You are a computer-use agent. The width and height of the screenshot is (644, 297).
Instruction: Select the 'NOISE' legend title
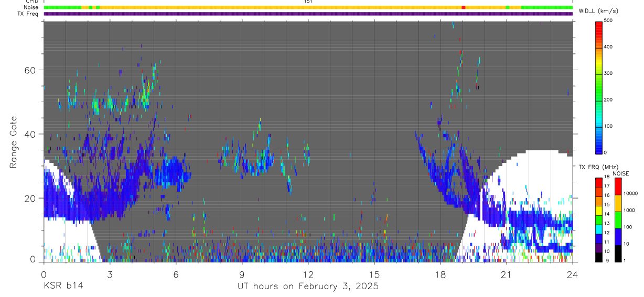click(620, 173)
